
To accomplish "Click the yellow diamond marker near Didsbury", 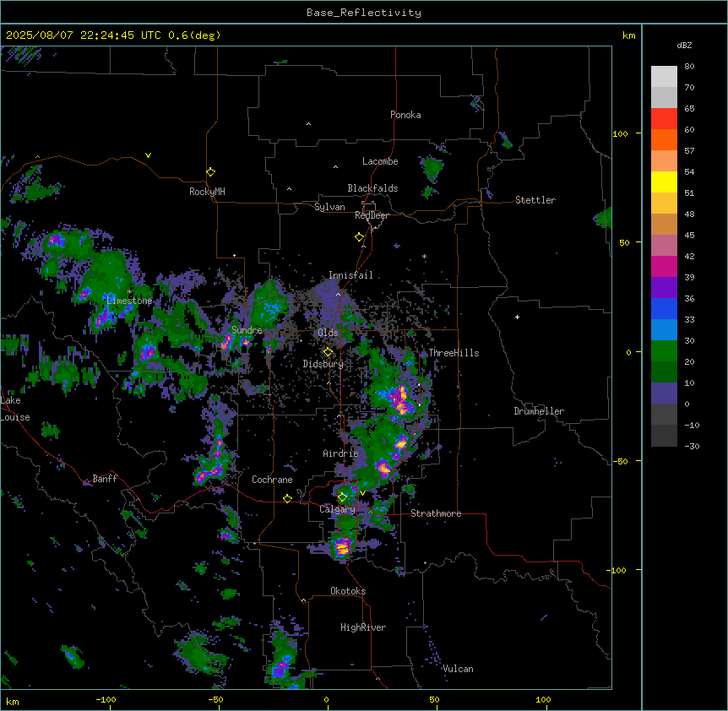I will pyautogui.click(x=328, y=351).
